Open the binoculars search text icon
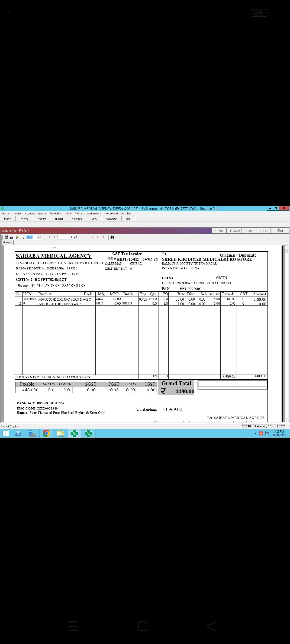 pos(112,237)
